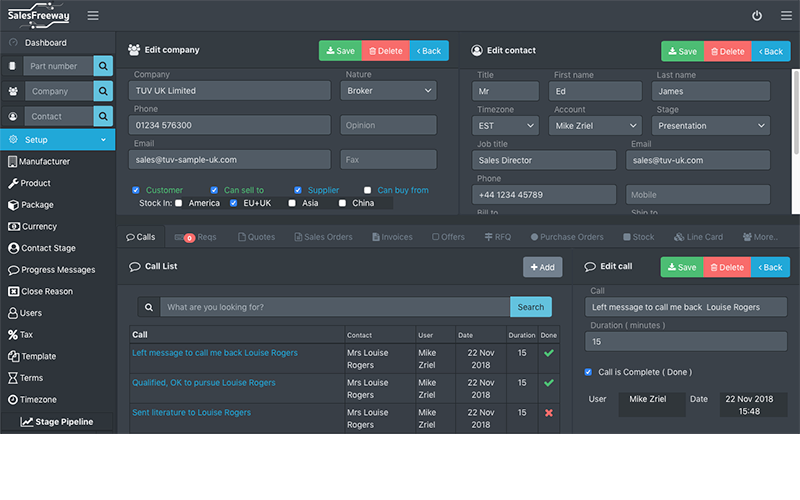Click the Template copy icon
The height and width of the screenshot is (500, 800).
[13, 356]
